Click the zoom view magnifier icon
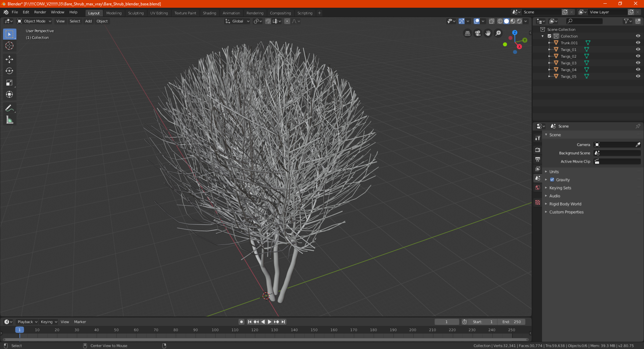Screen dimensions: 644x349 (x=498, y=33)
